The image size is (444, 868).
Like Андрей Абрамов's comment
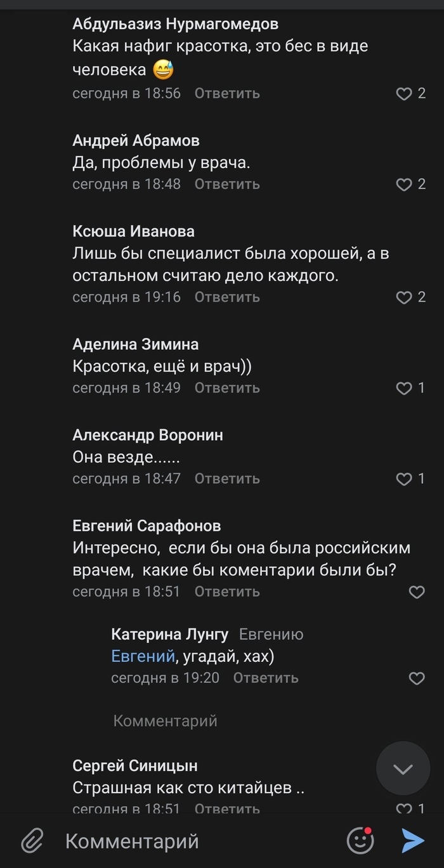404,185
